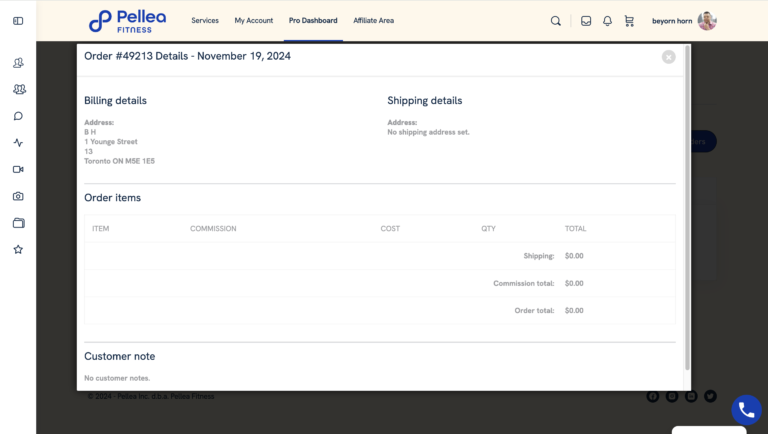Click the order dialog vertical scrollbar
Screen dimensions: 768x434
click(687, 207)
